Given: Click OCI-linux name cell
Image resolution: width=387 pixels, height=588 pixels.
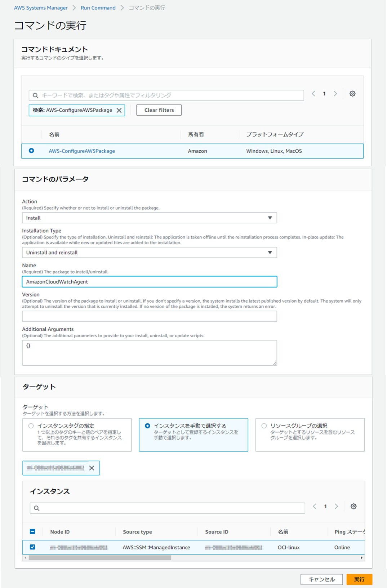Looking at the screenshot, I should (289, 547).
